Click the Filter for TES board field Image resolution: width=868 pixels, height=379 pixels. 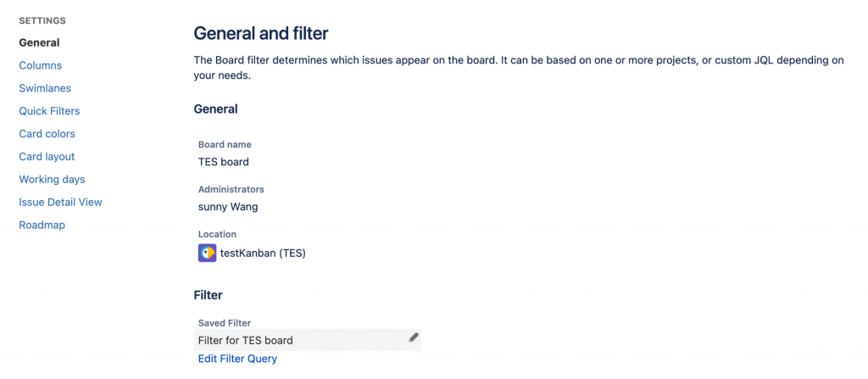[x=246, y=341]
